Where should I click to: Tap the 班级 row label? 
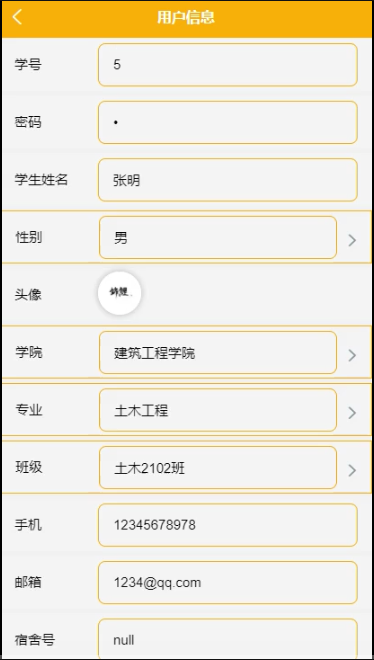pyautogui.click(x=29, y=467)
